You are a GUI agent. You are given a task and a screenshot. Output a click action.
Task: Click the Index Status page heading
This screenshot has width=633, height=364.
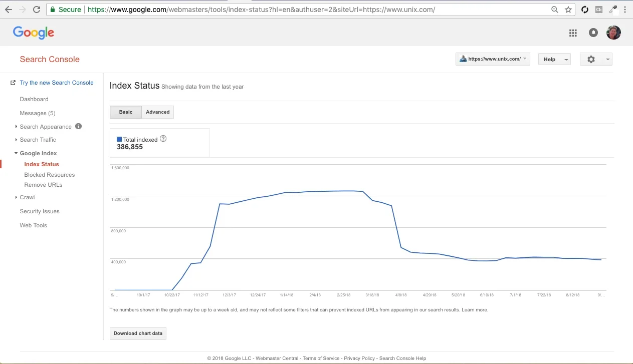point(134,86)
